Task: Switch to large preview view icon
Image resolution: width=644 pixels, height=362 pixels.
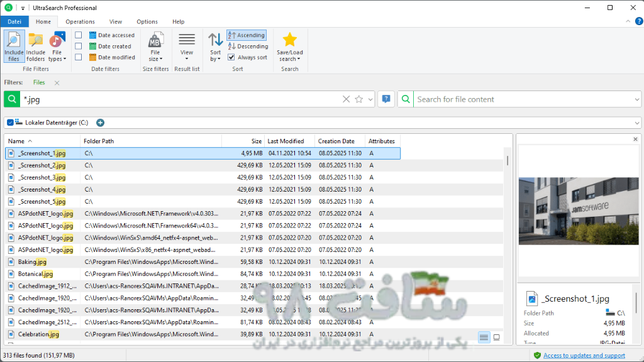Action: tap(497, 337)
